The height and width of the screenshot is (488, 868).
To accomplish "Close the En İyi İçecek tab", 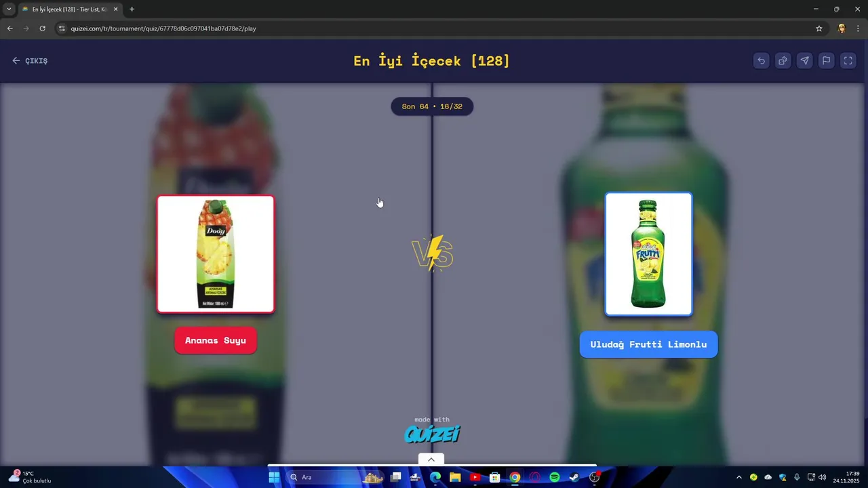I will click(116, 9).
